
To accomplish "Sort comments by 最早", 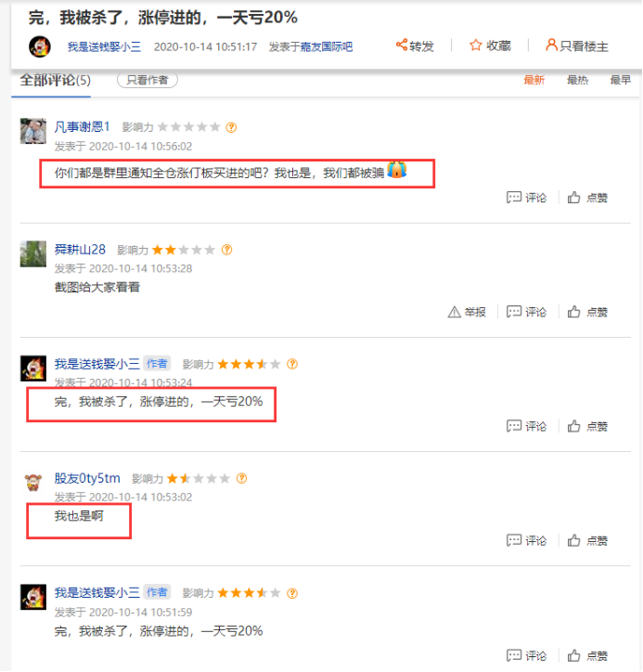I will coord(621,80).
